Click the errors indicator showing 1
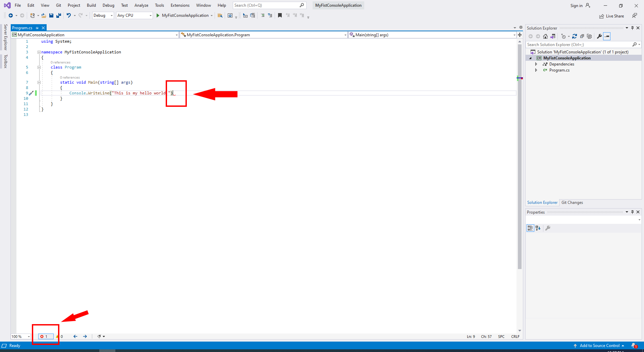The width and height of the screenshot is (644, 352). pos(46,337)
